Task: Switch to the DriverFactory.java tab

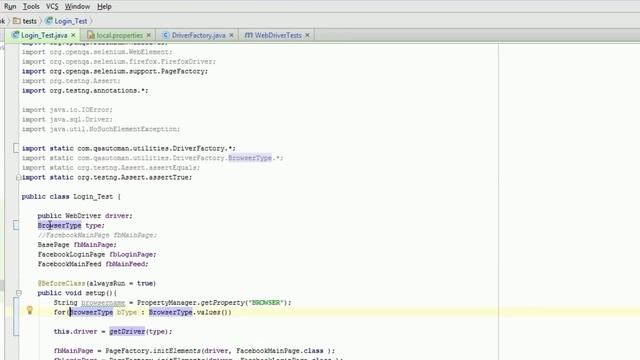Action: click(198, 36)
